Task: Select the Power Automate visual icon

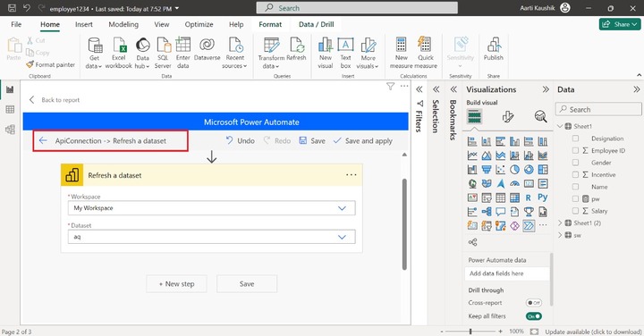Action: point(529,226)
